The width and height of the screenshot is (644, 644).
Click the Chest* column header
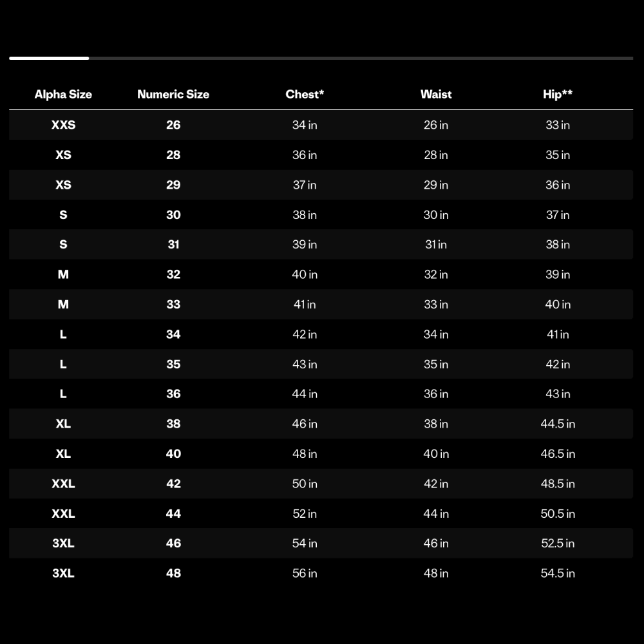pyautogui.click(x=305, y=95)
